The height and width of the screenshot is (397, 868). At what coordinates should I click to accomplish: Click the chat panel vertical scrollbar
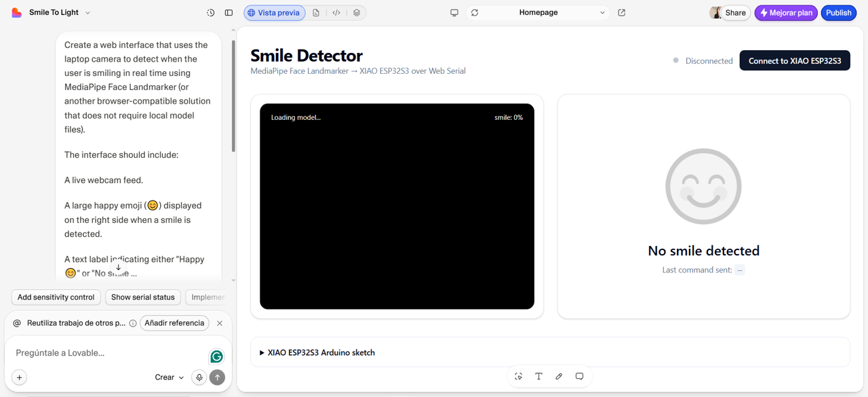click(x=234, y=95)
